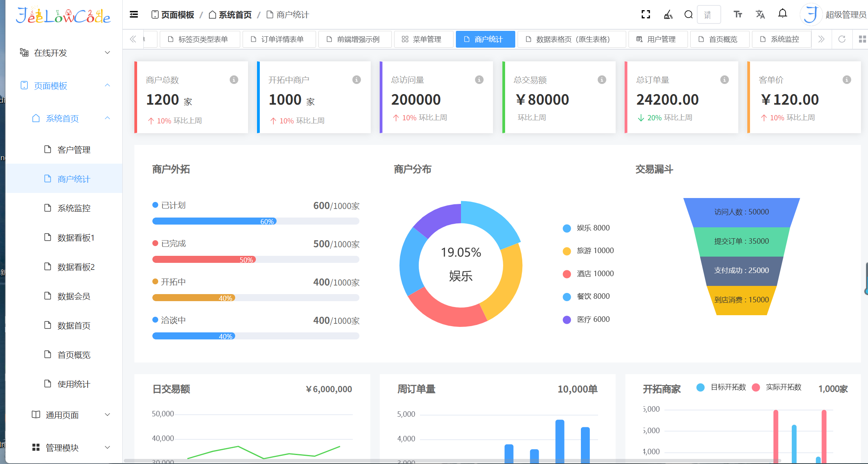
Task: Click the 已完成 50% progress bar
Action: [x=255, y=260]
